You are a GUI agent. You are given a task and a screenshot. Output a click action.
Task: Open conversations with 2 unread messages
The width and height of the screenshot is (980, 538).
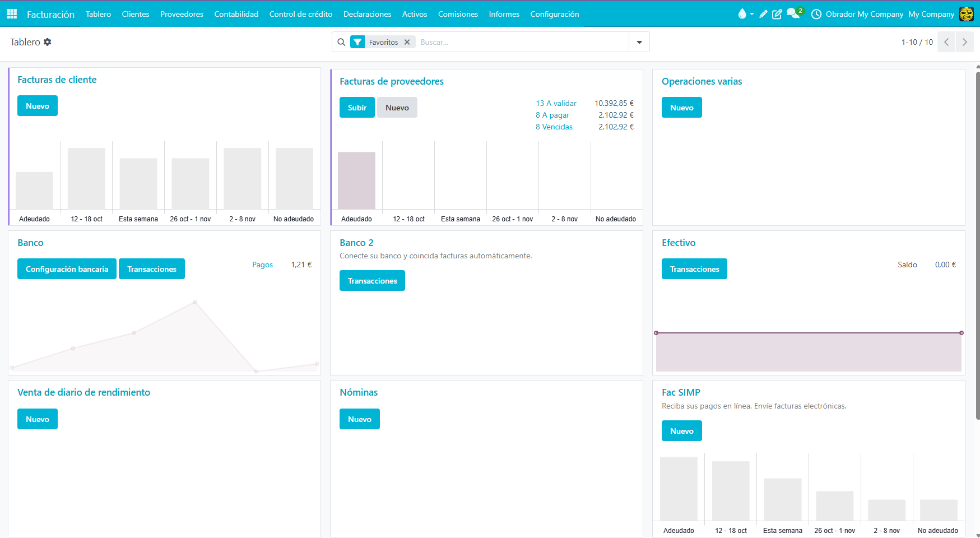pos(795,13)
